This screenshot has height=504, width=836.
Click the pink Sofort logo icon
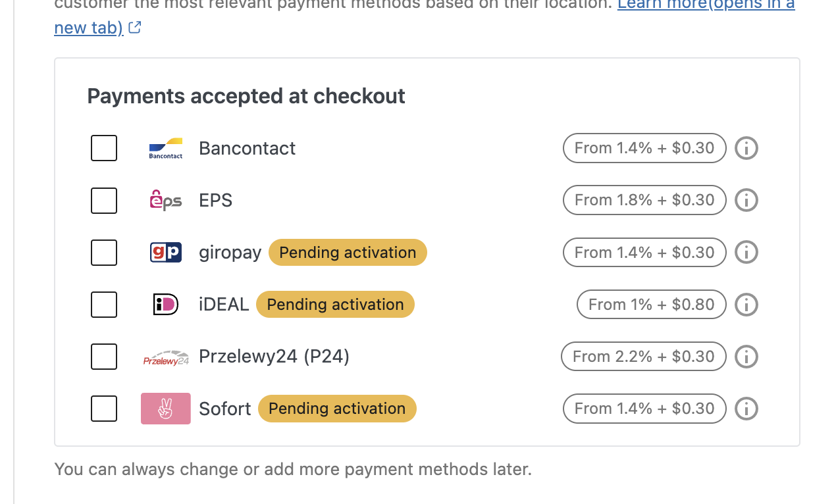pos(165,408)
